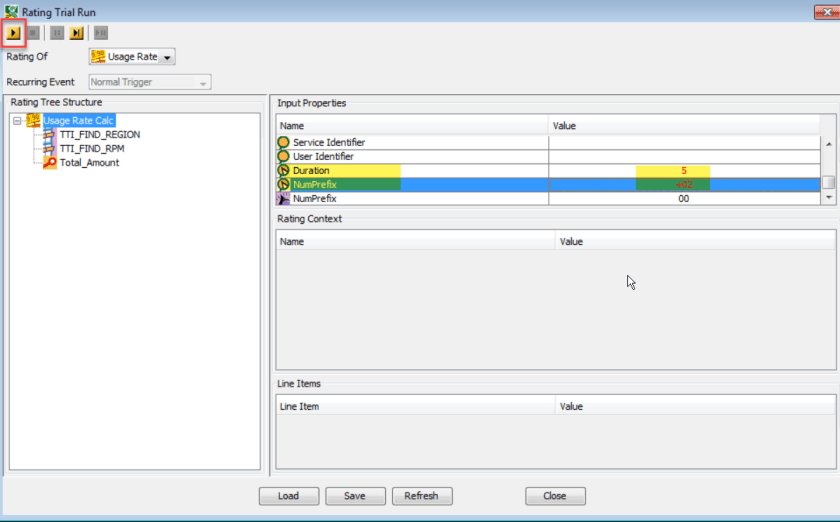Click the Duration property icon

click(283, 170)
